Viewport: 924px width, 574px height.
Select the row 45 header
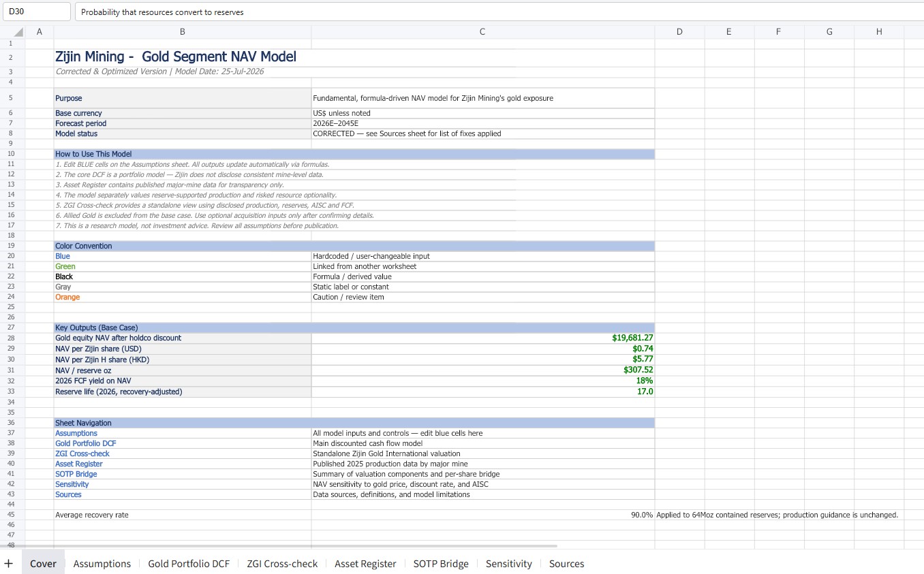(x=12, y=515)
